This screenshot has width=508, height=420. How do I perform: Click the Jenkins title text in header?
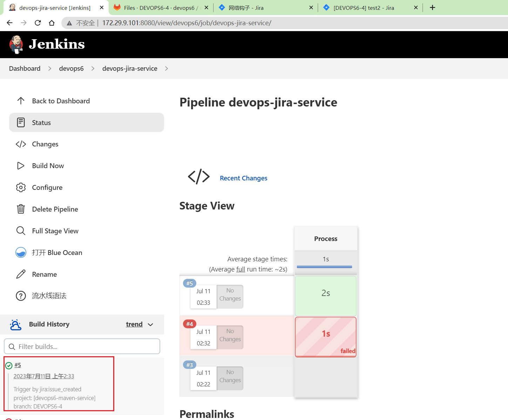pos(57,44)
